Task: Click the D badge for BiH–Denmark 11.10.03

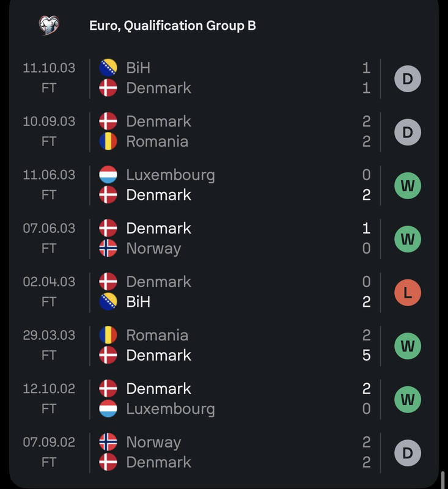Action: click(x=408, y=78)
